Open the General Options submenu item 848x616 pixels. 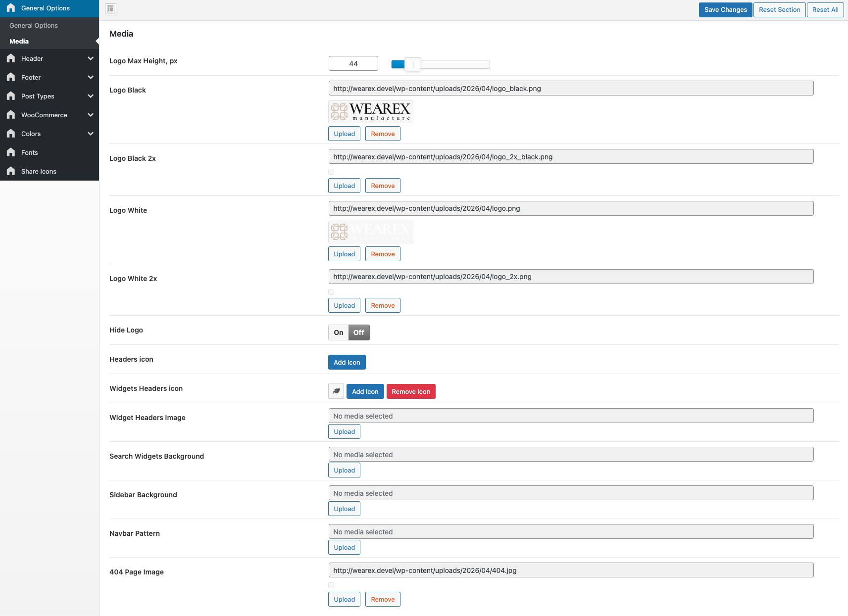[x=34, y=25]
